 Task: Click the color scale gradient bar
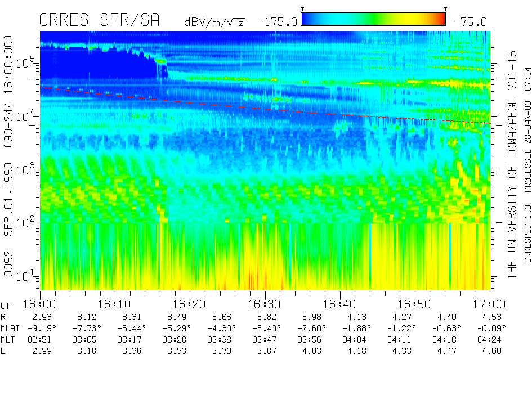tap(373, 20)
